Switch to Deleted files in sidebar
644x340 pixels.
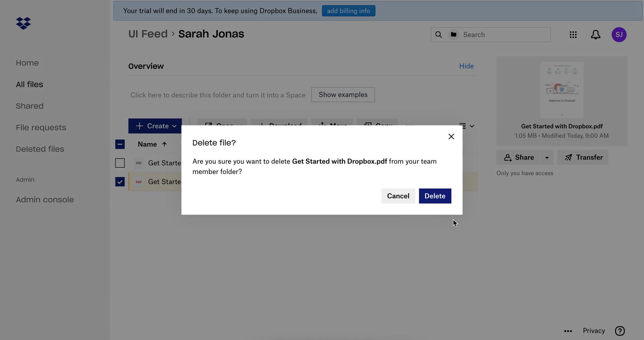point(40,149)
